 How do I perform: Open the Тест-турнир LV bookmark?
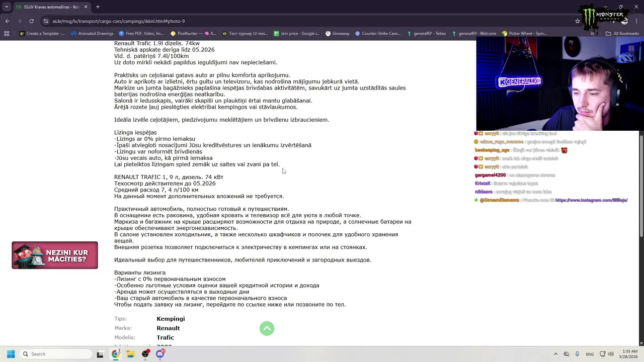point(245,34)
